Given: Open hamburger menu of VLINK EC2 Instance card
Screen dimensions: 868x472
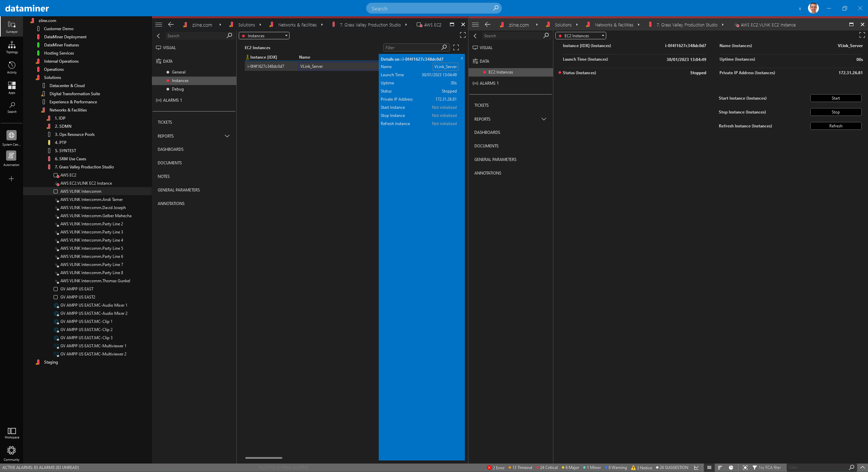Looking at the screenshot, I should tap(475, 24).
